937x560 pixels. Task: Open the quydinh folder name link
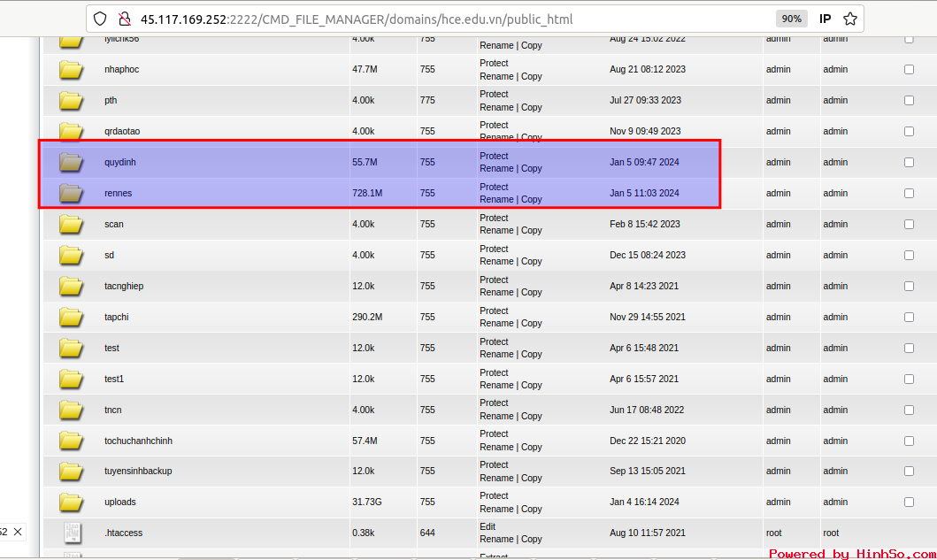120,162
